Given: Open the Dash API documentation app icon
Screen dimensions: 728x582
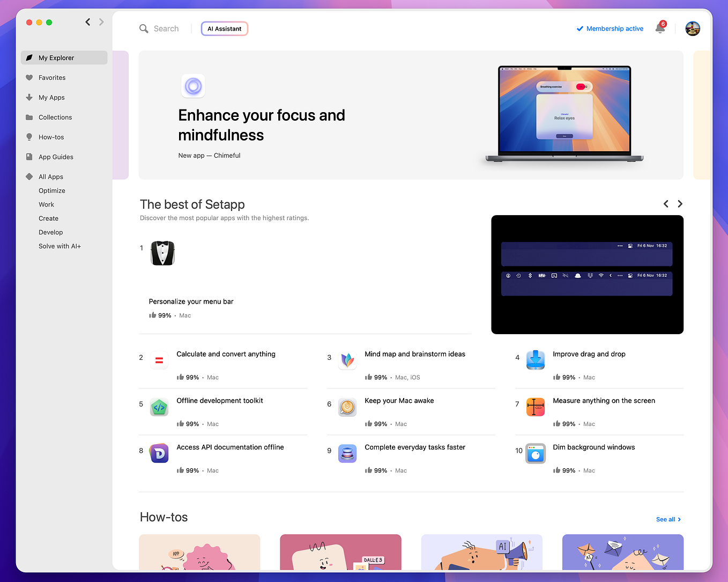Looking at the screenshot, I should [x=159, y=454].
